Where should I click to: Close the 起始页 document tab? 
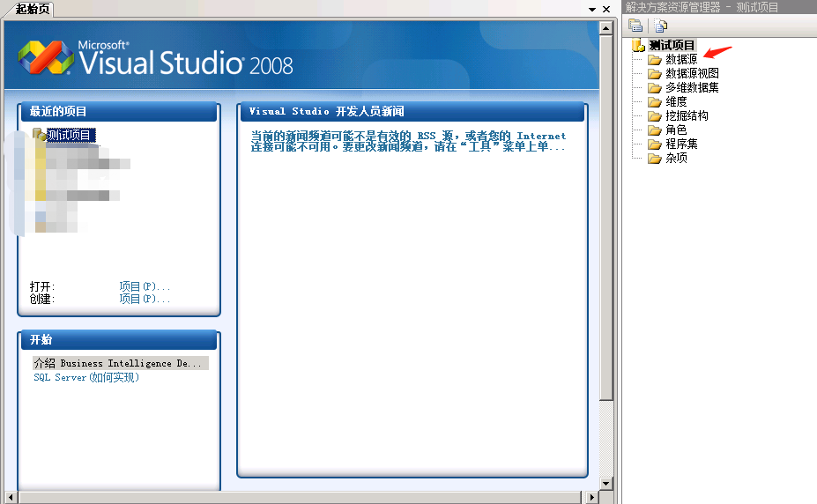(606, 10)
